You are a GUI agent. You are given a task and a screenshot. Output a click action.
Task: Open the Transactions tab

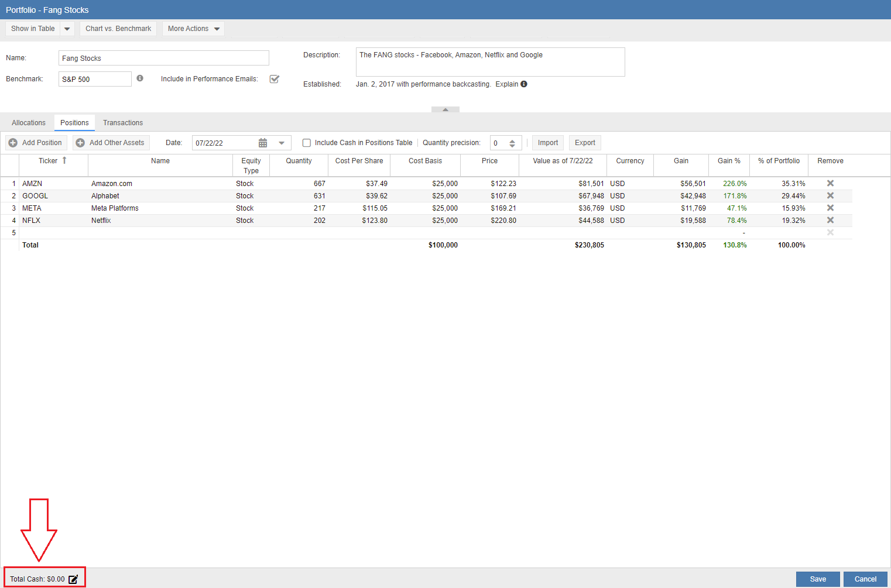tap(123, 123)
